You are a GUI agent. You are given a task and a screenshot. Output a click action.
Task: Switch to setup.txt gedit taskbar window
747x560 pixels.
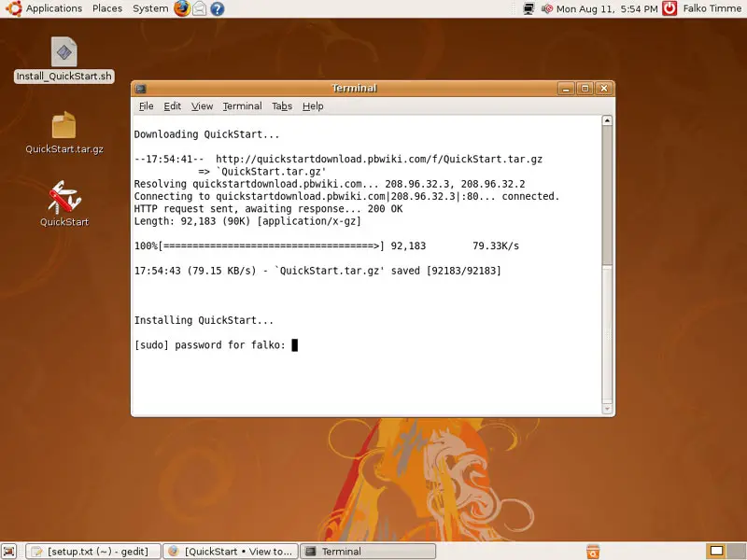(x=92, y=552)
